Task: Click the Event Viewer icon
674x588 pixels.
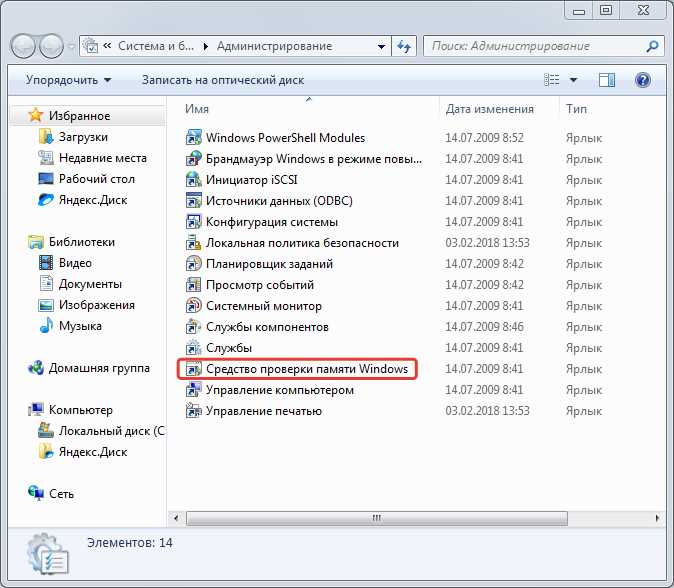Action: coord(195,285)
